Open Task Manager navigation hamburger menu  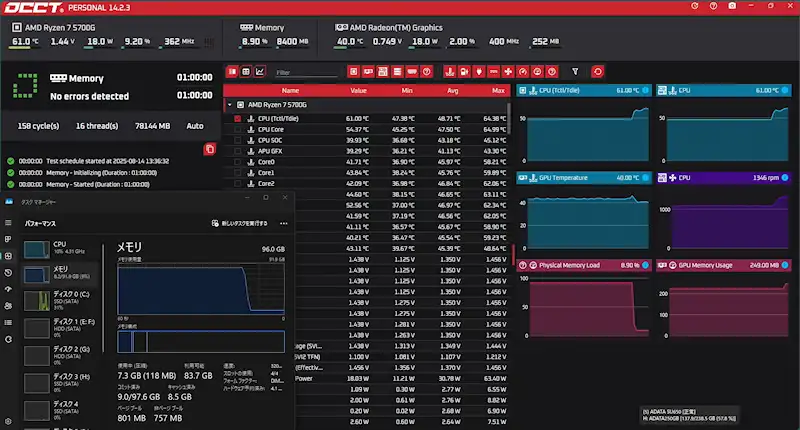click(x=8, y=223)
